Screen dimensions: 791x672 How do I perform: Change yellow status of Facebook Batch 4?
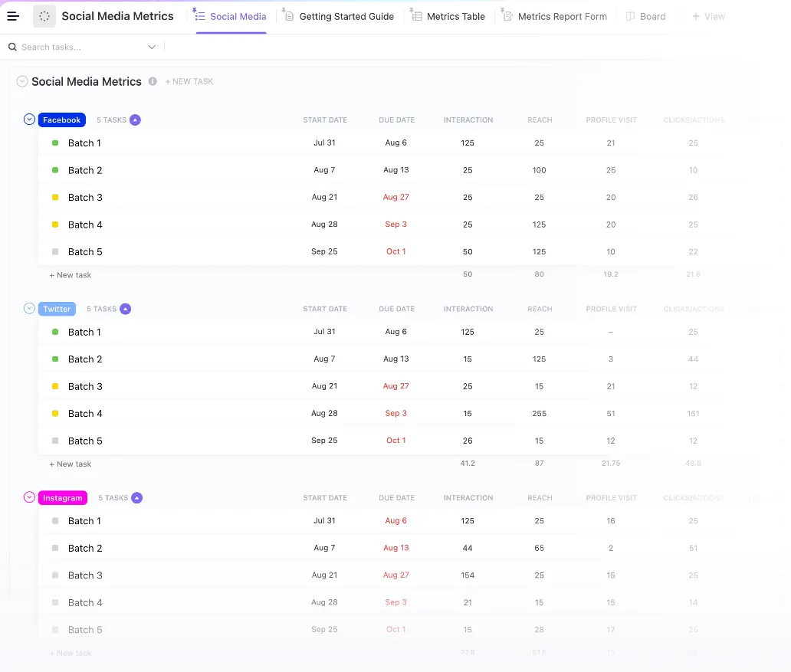[x=55, y=225]
